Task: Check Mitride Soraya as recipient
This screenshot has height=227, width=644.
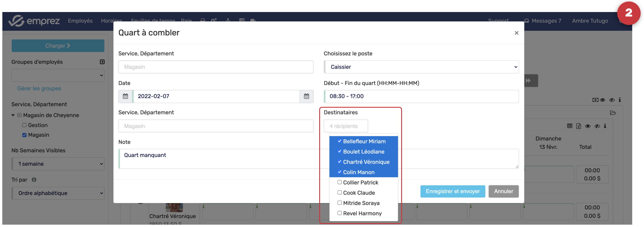Action: [x=340, y=203]
